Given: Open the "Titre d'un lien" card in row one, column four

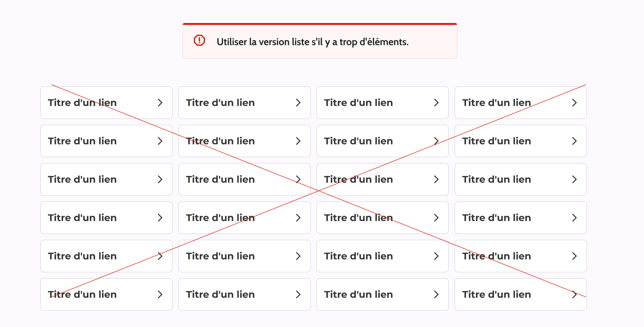Looking at the screenshot, I should [496, 103].
